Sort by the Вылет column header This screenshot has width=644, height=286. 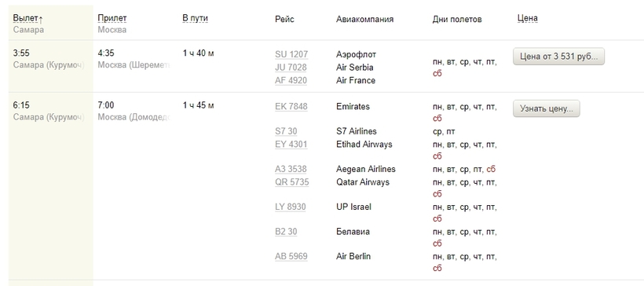click(x=26, y=19)
